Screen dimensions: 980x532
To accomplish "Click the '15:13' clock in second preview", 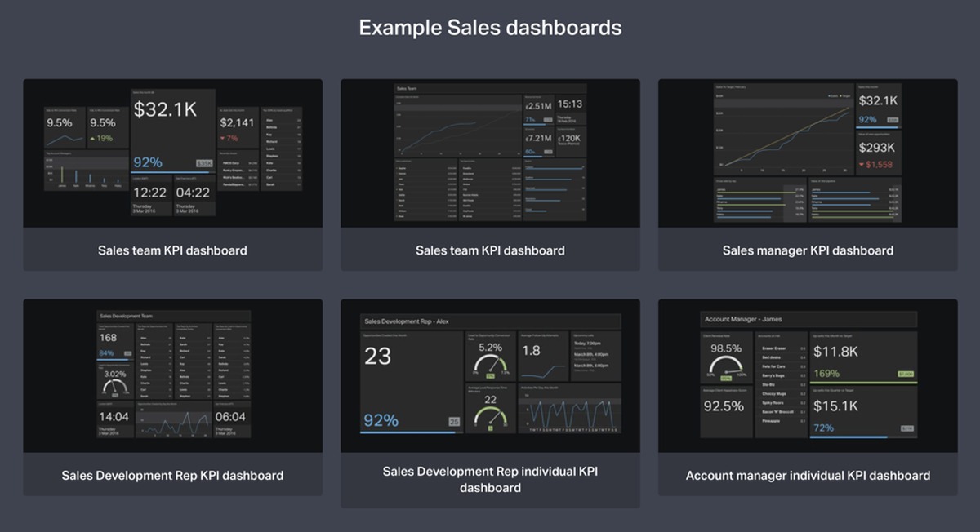I will (x=569, y=104).
